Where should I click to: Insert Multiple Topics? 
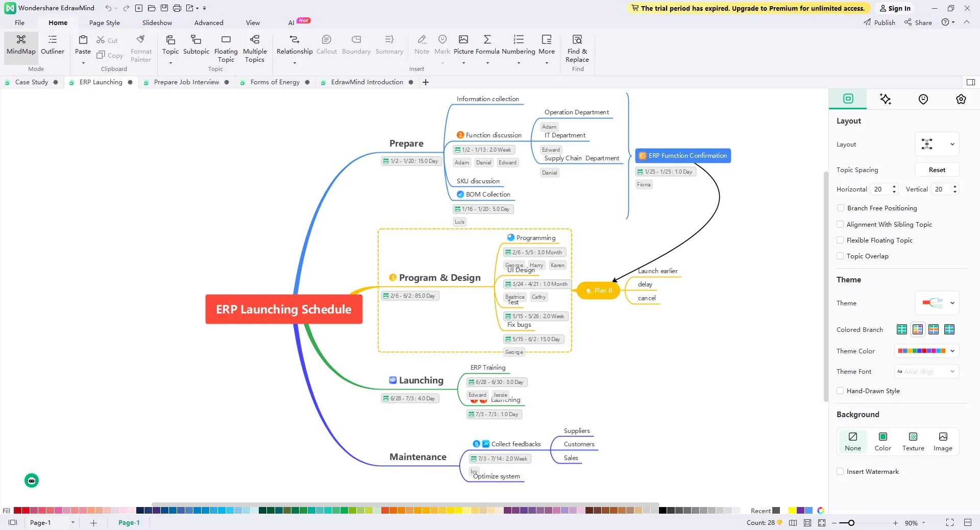(255, 49)
